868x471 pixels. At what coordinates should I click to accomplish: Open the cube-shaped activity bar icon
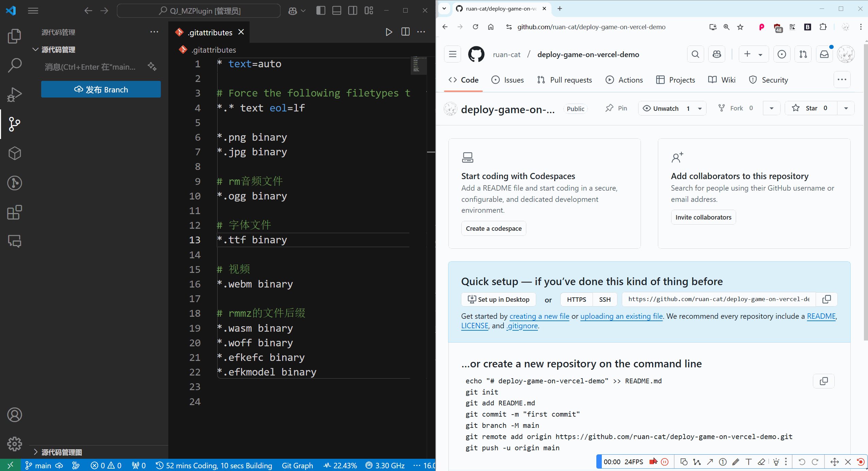pyautogui.click(x=14, y=154)
